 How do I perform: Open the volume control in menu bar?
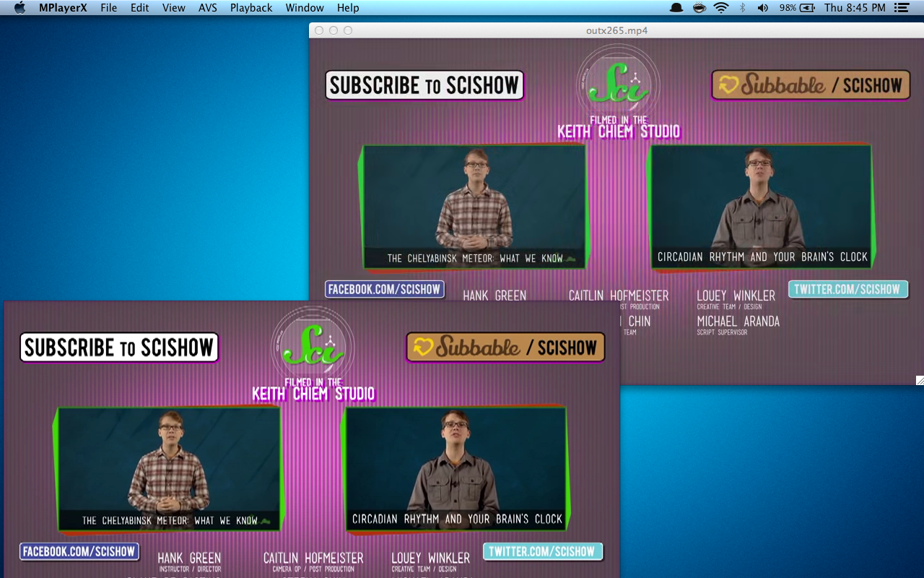pos(763,8)
